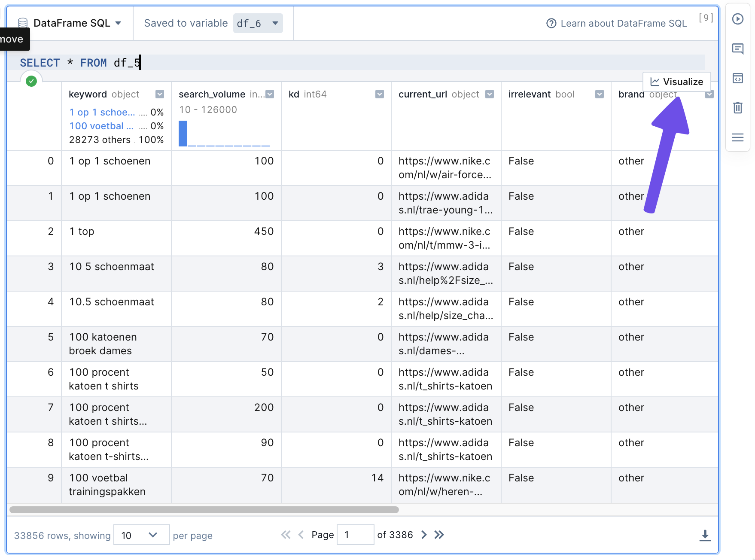Click the search volume 50 cell

226,379
